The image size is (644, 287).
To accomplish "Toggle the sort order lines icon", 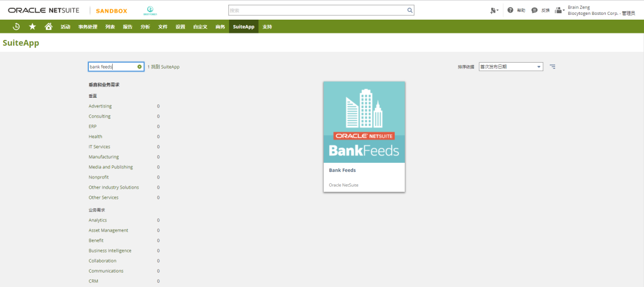I will click(552, 67).
